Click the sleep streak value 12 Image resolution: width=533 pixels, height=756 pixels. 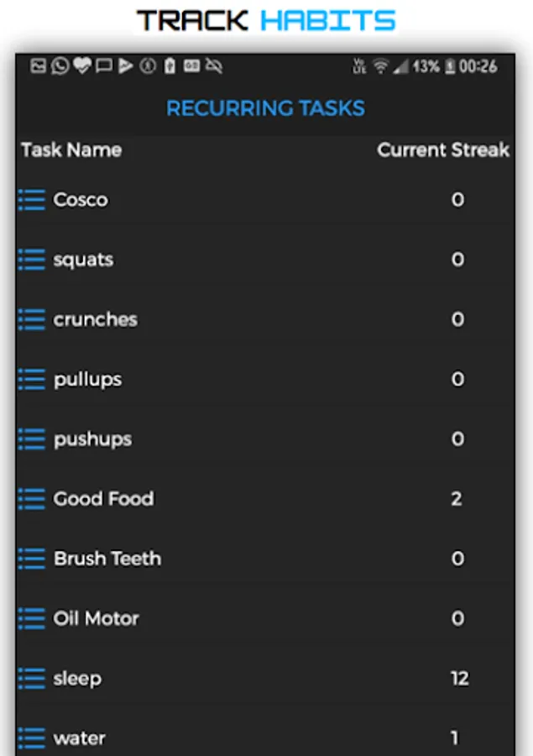(459, 678)
